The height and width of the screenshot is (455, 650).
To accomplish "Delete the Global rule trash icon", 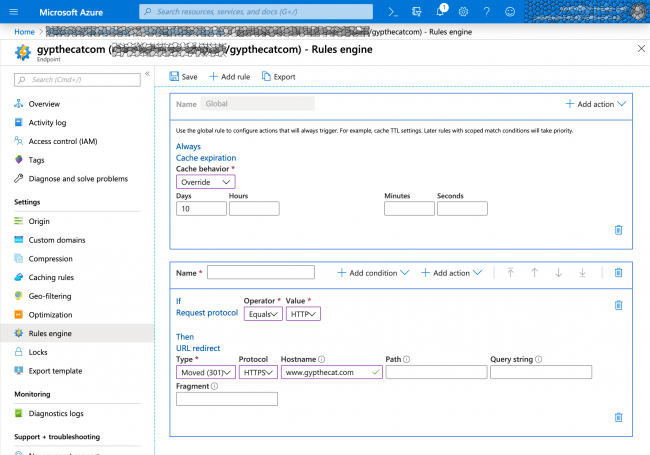I will 618,230.
